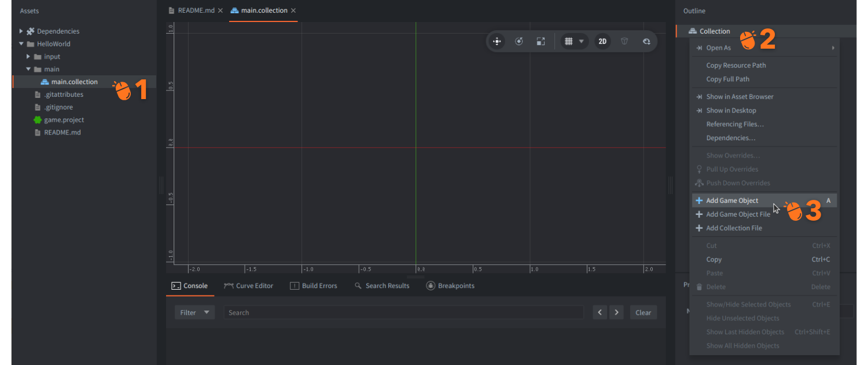Image resolution: width=868 pixels, height=365 pixels.
Task: Open the console Filter dropdown
Action: point(194,312)
